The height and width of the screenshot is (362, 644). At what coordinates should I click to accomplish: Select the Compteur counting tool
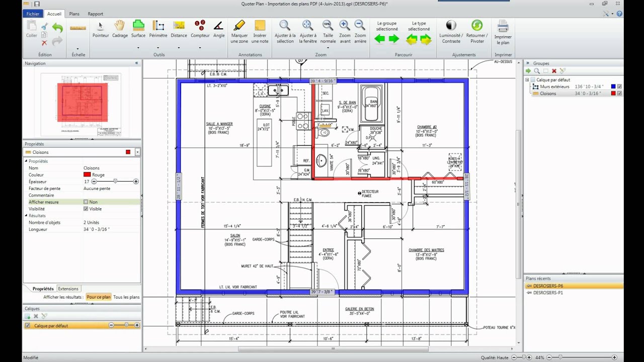click(200, 29)
